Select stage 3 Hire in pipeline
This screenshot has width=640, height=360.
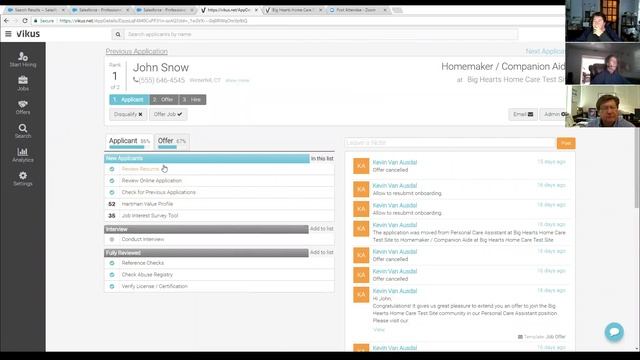(192, 100)
